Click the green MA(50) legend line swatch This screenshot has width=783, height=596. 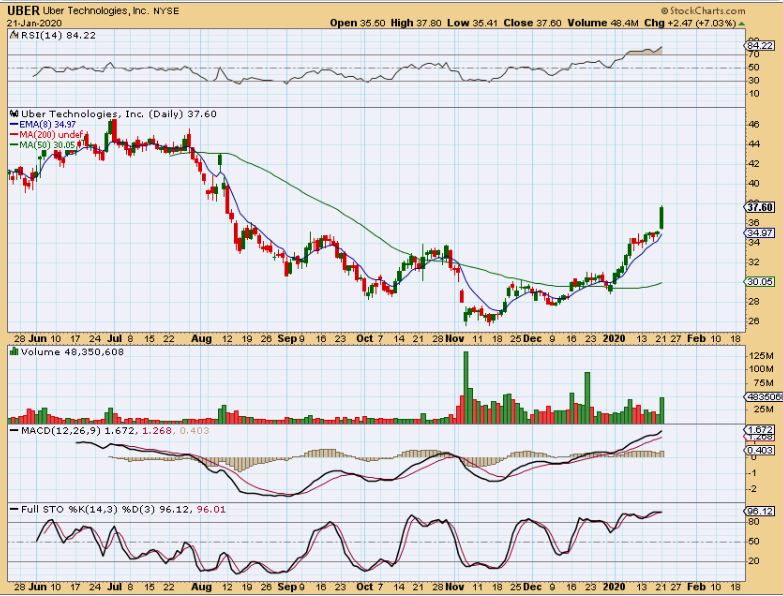(14, 145)
